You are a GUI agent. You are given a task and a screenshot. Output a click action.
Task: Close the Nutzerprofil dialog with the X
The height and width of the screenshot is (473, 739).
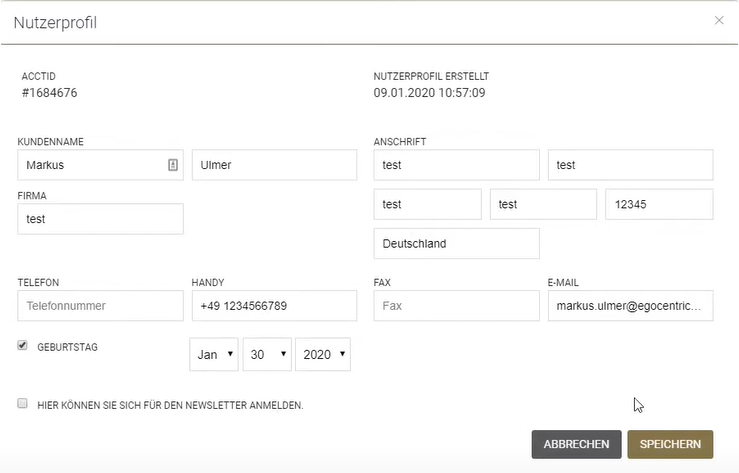(718, 20)
